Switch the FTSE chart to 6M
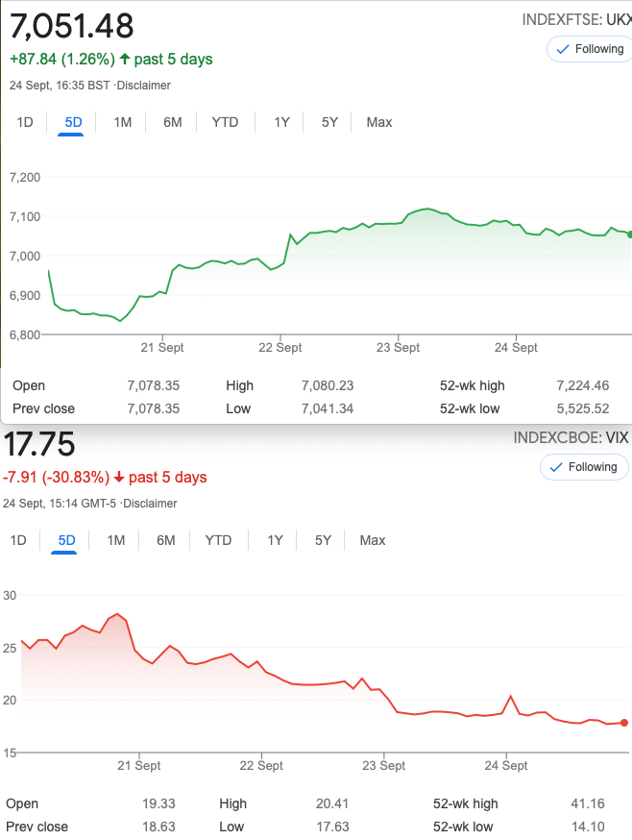Screen dimensions: 632x840 pyautogui.click(x=173, y=122)
